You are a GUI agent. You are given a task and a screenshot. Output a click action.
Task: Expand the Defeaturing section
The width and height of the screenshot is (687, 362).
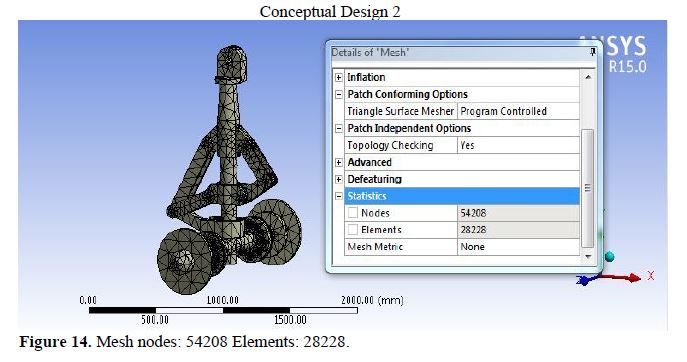[x=339, y=179]
